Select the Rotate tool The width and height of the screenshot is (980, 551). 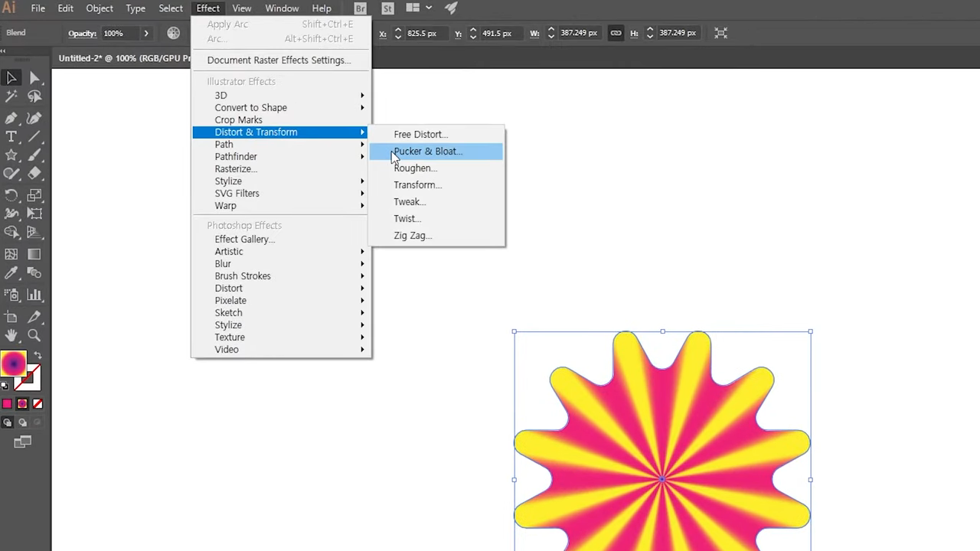pos(11,196)
